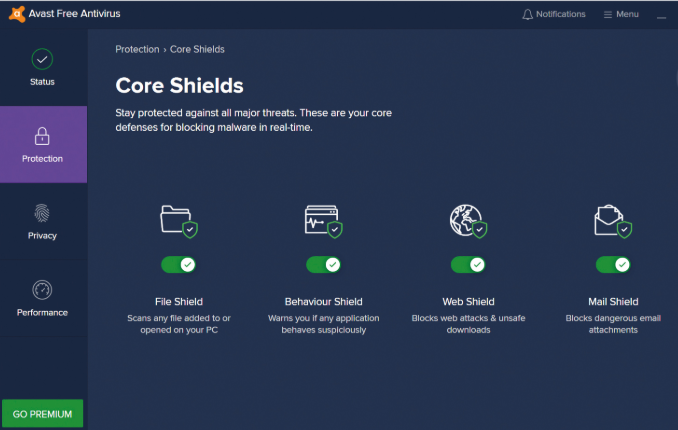678x430 pixels.
Task: Click the hamburger Menu icon
Action: tap(608, 15)
